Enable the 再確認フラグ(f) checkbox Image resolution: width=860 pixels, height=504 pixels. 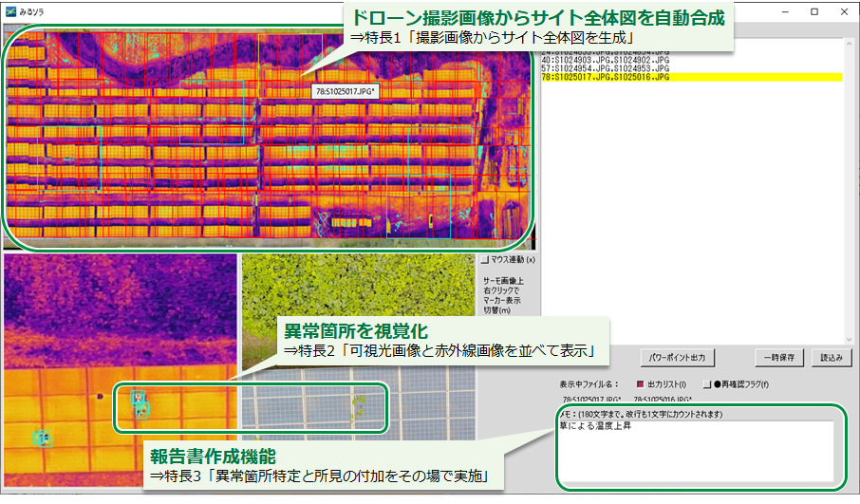(707, 384)
